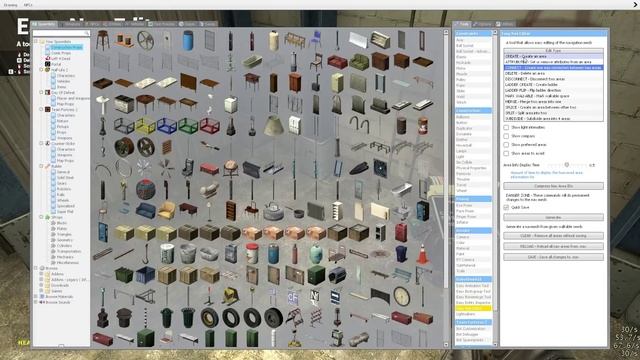
Task: Click the Generate navmesh button
Action: [x=553, y=217]
